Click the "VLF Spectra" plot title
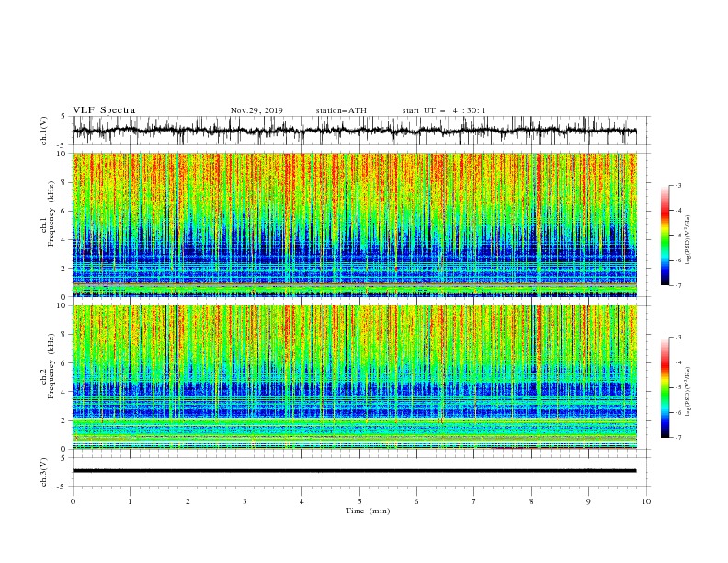This screenshot has height=563, width=728. coord(104,110)
